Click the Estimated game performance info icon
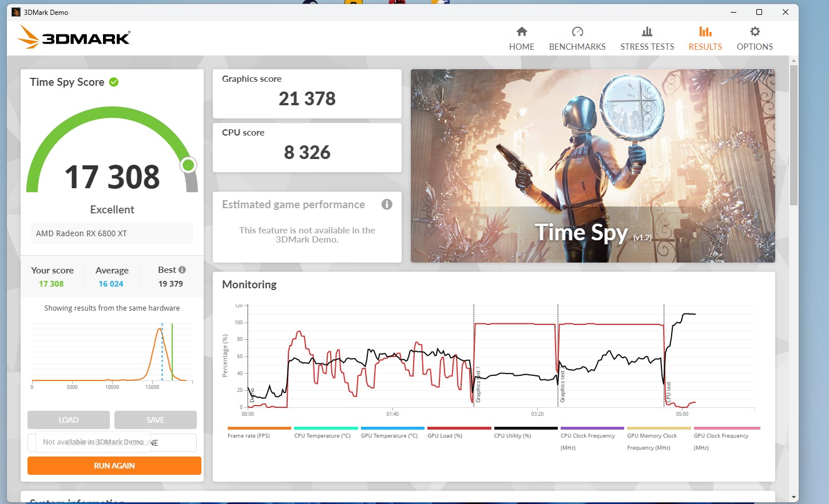This screenshot has width=829, height=504. coord(387,204)
